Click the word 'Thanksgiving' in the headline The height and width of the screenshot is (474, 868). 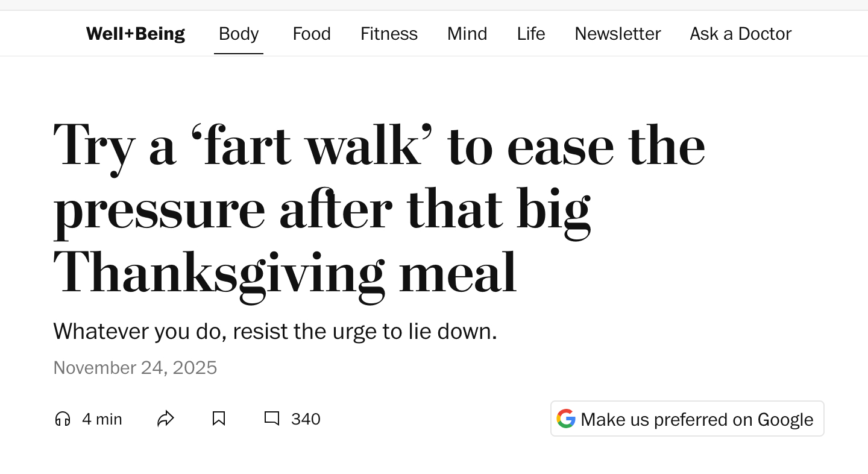pyautogui.click(x=219, y=273)
